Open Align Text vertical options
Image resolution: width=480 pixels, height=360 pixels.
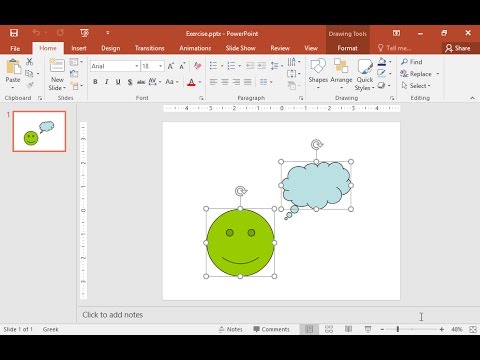pos(294,74)
